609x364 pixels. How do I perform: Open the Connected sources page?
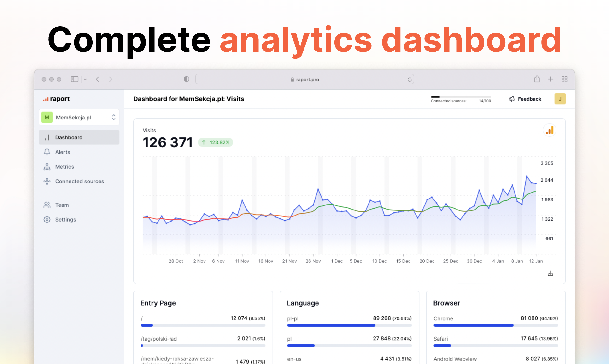79,181
